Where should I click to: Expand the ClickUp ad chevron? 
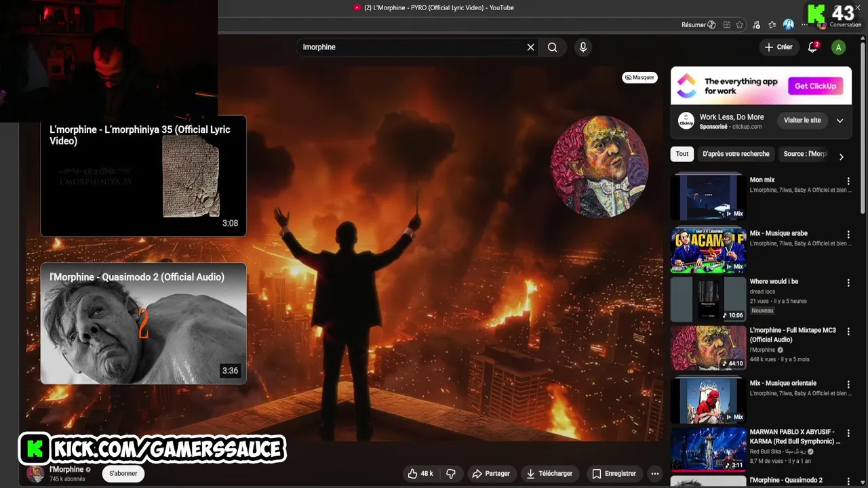coord(840,121)
